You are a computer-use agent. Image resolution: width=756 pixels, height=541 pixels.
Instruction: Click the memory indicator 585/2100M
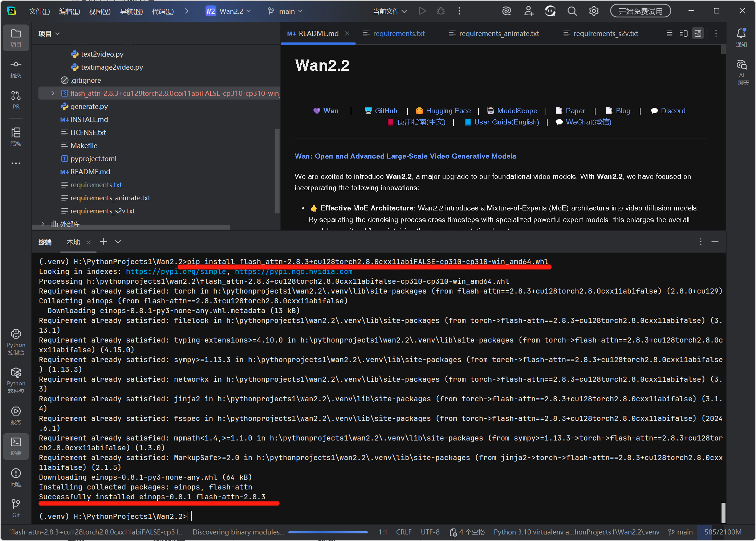tap(723, 532)
